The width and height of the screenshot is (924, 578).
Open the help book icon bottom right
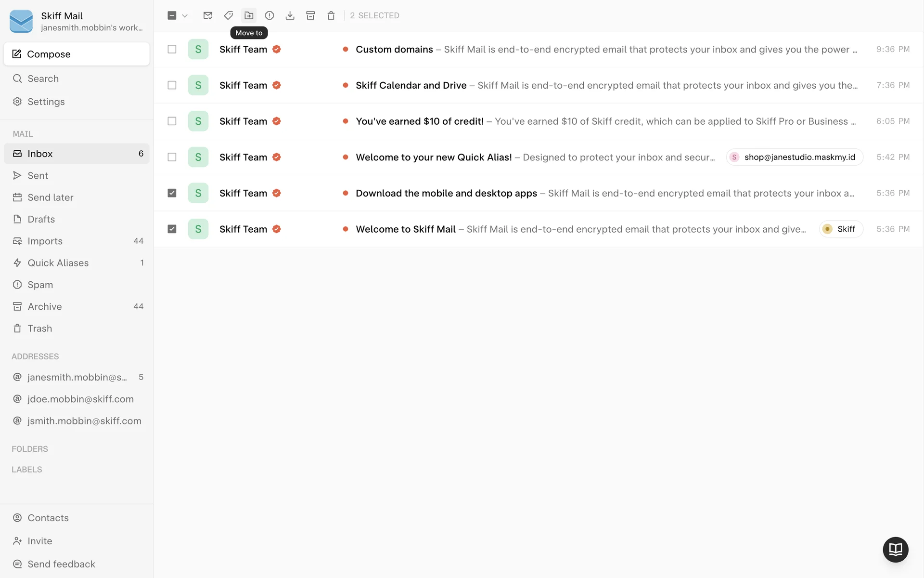[x=895, y=549]
